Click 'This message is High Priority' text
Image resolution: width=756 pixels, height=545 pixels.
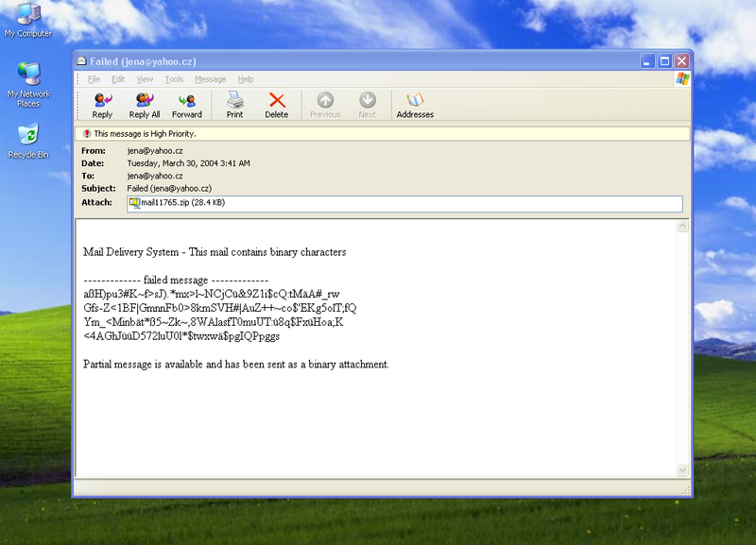click(x=145, y=133)
